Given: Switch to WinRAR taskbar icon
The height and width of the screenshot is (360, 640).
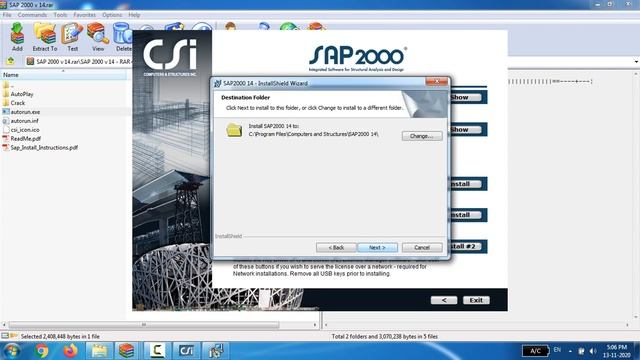Looking at the screenshot, I should pos(127,351).
